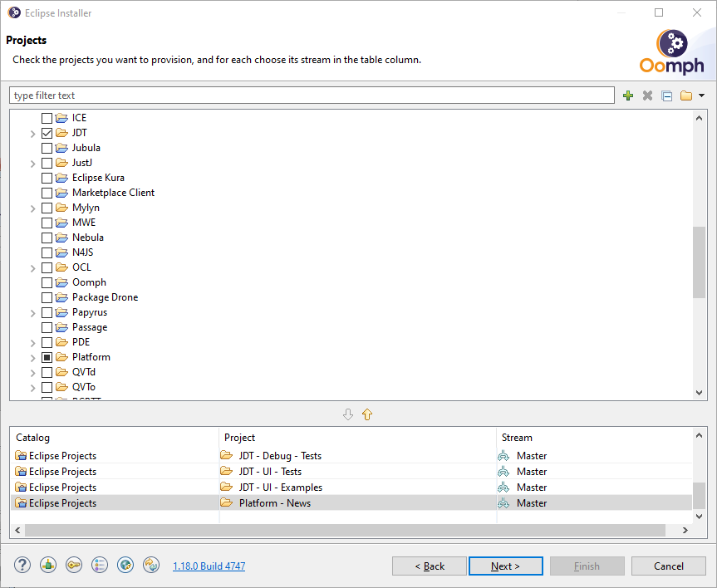Open network proxy settings icon
717x588 pixels.
pyautogui.click(x=48, y=565)
